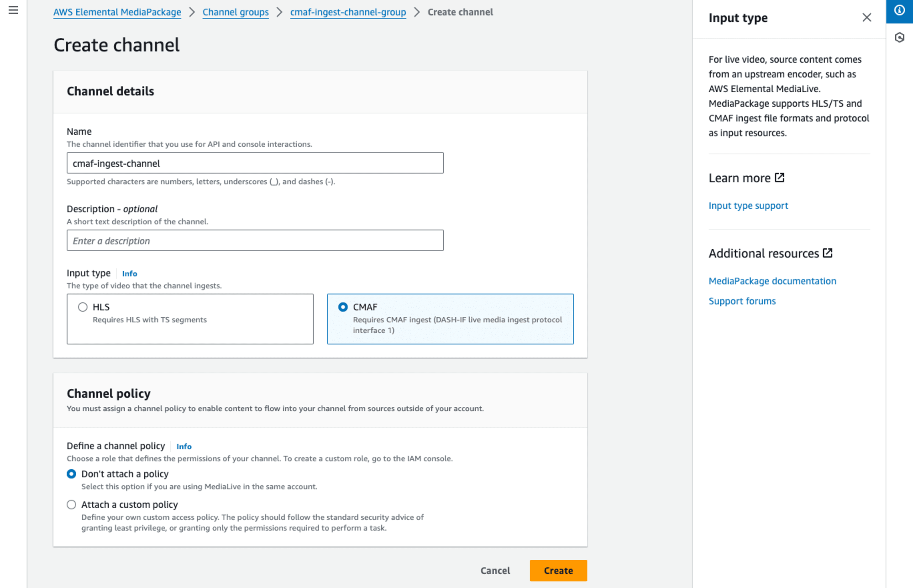Select the HLS input type
Screen dimensions: 913x588
point(83,307)
